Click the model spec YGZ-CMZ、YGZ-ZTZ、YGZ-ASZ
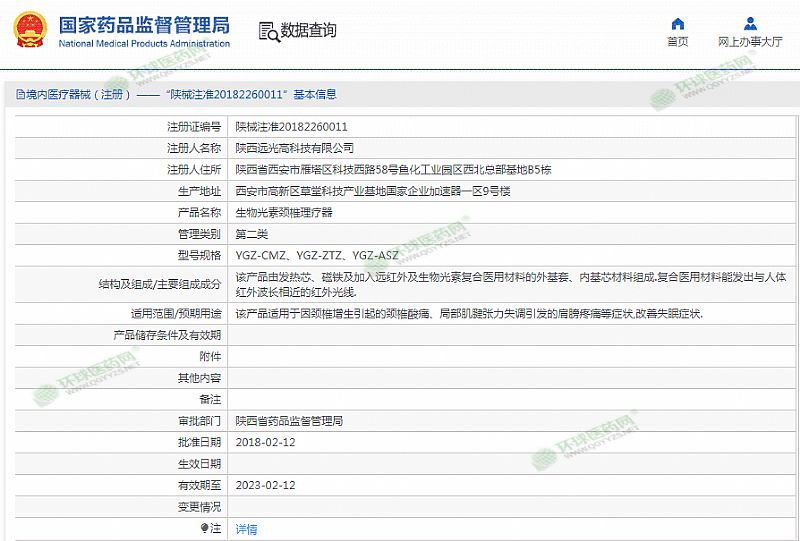Viewport: 800px width, 541px height. click(x=316, y=256)
